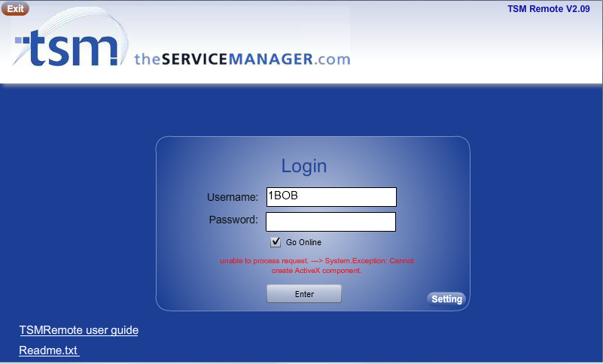Click the red ActiveX error message
This screenshot has width=603, height=364.
tap(317, 265)
